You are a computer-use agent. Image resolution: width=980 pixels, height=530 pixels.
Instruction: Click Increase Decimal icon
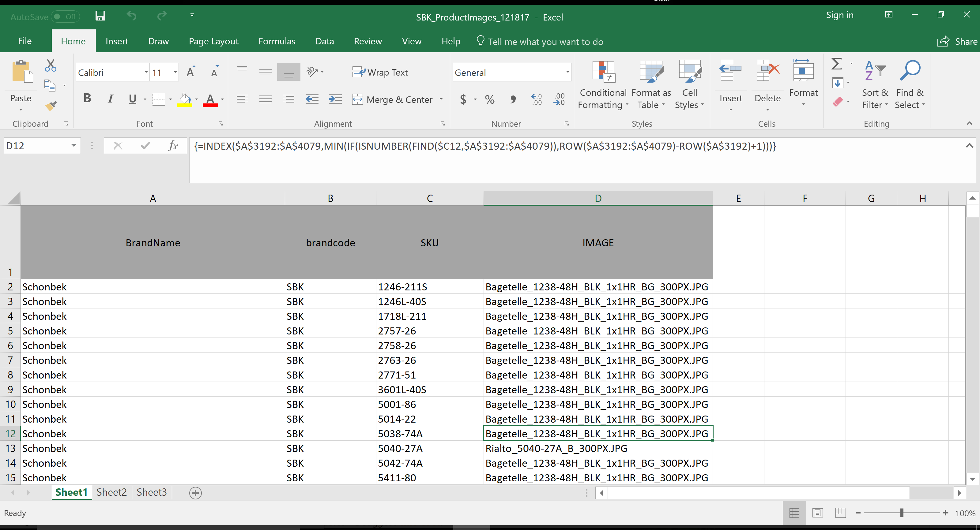click(x=537, y=100)
